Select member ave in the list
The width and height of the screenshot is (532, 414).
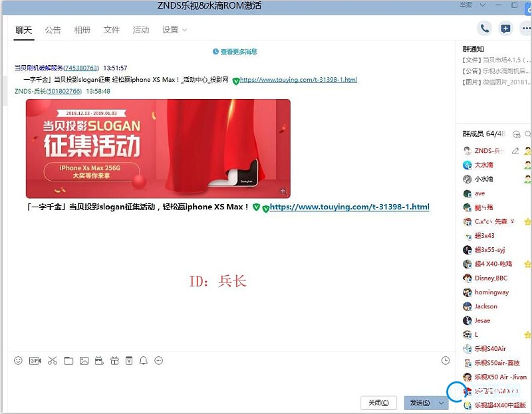coord(495,193)
